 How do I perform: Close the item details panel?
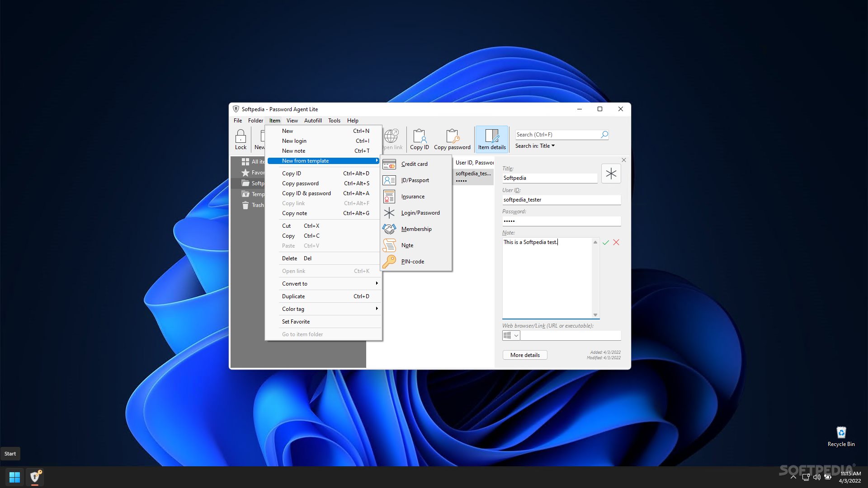624,160
